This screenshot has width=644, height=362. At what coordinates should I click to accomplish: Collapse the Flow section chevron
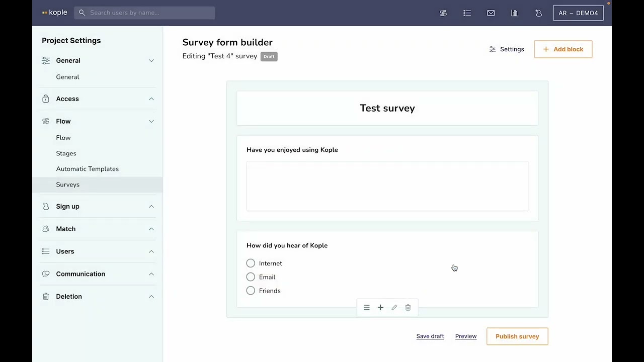(151, 121)
